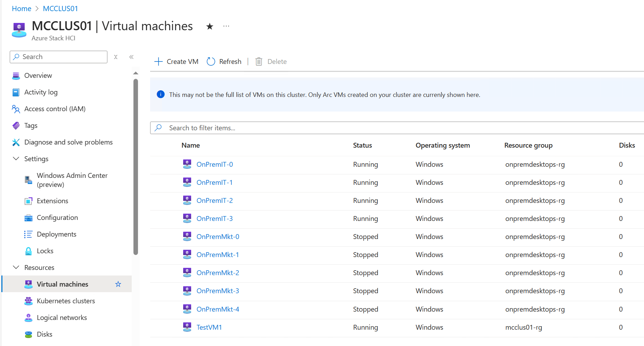Image resolution: width=644 pixels, height=346 pixels.
Task: Collapse the Settings section chevron
Action: (16, 158)
